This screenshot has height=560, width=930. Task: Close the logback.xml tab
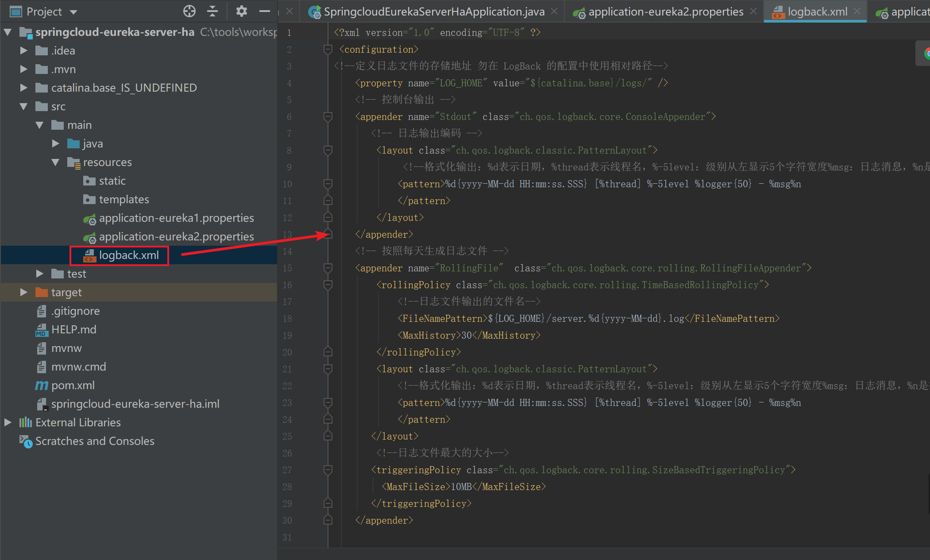coord(857,12)
